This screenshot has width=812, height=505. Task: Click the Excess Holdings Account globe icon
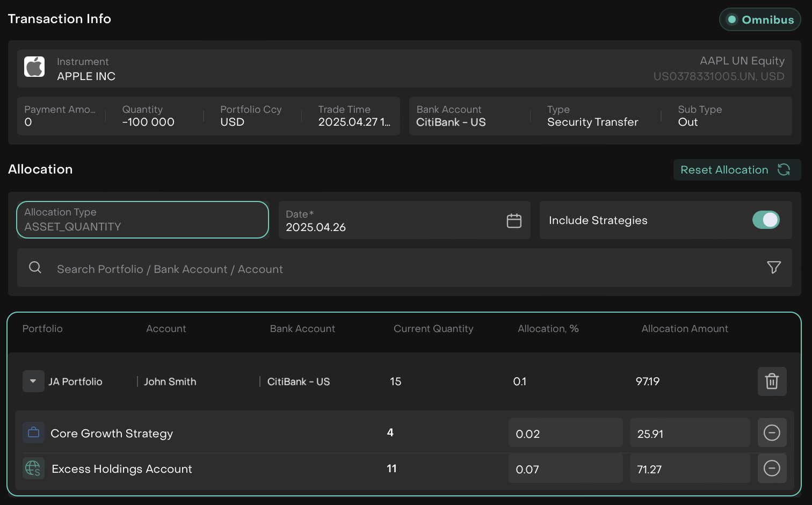click(33, 468)
